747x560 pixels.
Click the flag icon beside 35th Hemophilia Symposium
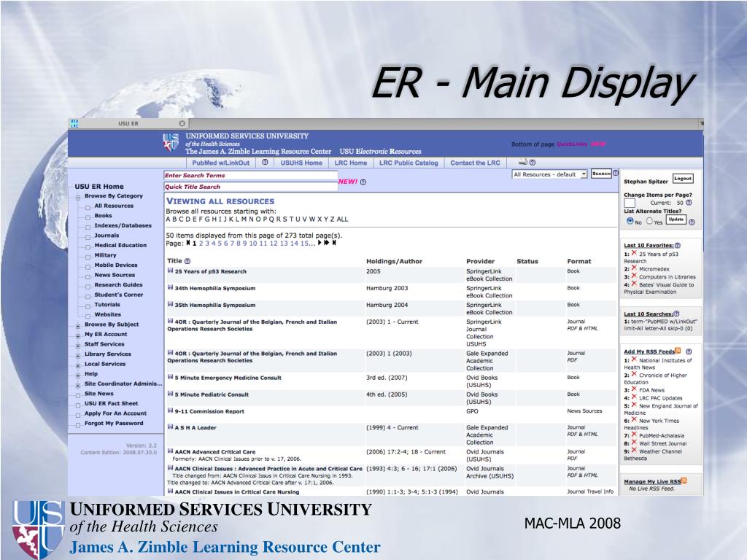(x=170, y=304)
